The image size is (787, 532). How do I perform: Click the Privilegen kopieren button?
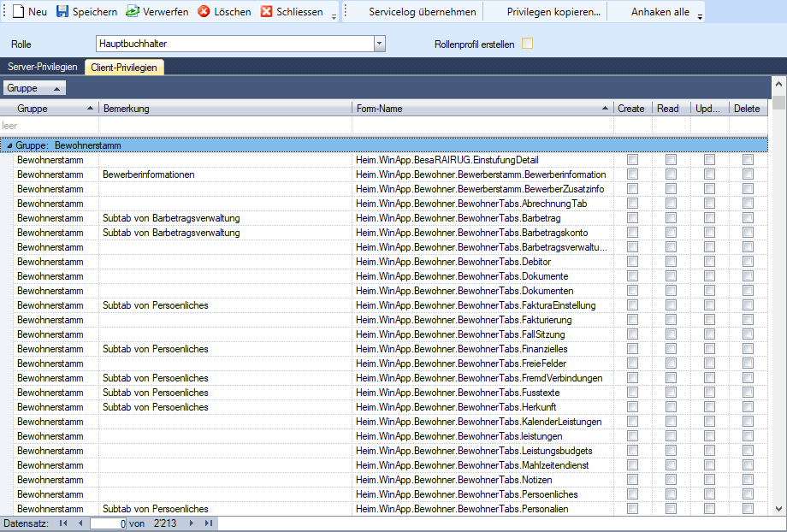point(553,12)
